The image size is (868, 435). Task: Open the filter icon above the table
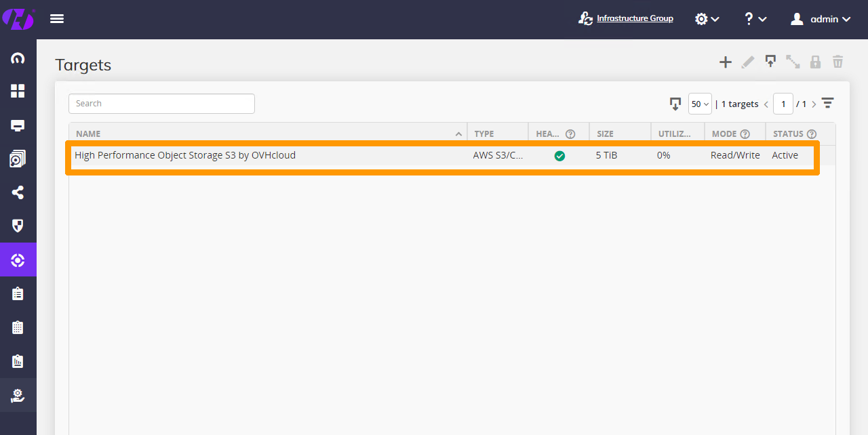tap(827, 103)
